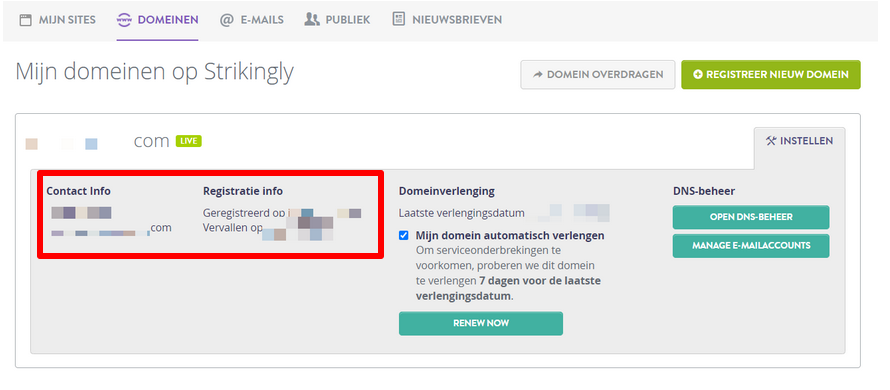Click the DNS-beheer heading
This screenshot has height=390, width=890.
coord(704,191)
